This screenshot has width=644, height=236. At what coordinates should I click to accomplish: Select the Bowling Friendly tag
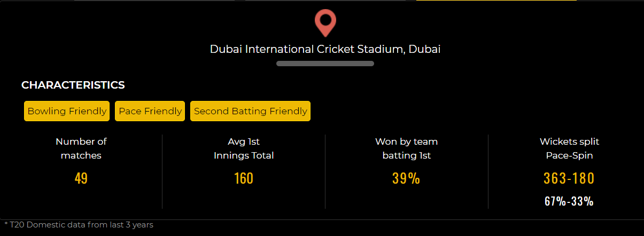pyautogui.click(x=67, y=111)
